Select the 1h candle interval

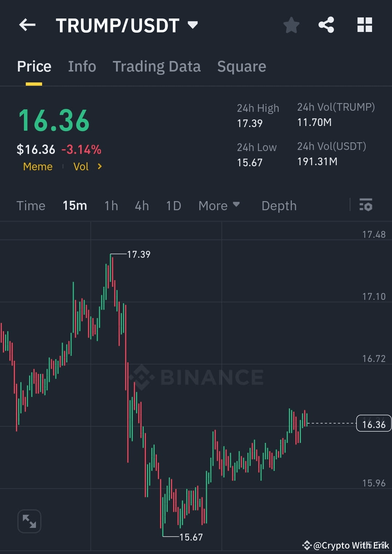point(111,205)
